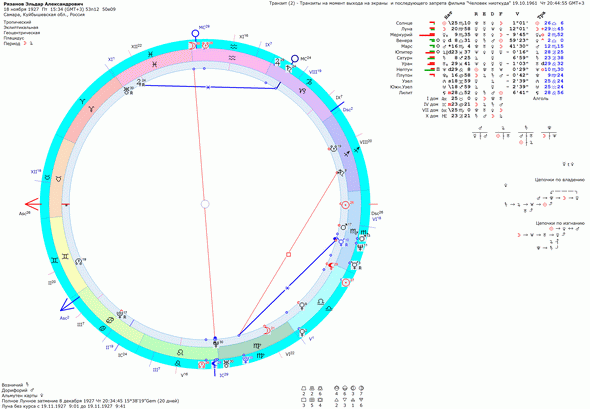Click the Leo glyph on the outer cyan ring

click(178, 363)
